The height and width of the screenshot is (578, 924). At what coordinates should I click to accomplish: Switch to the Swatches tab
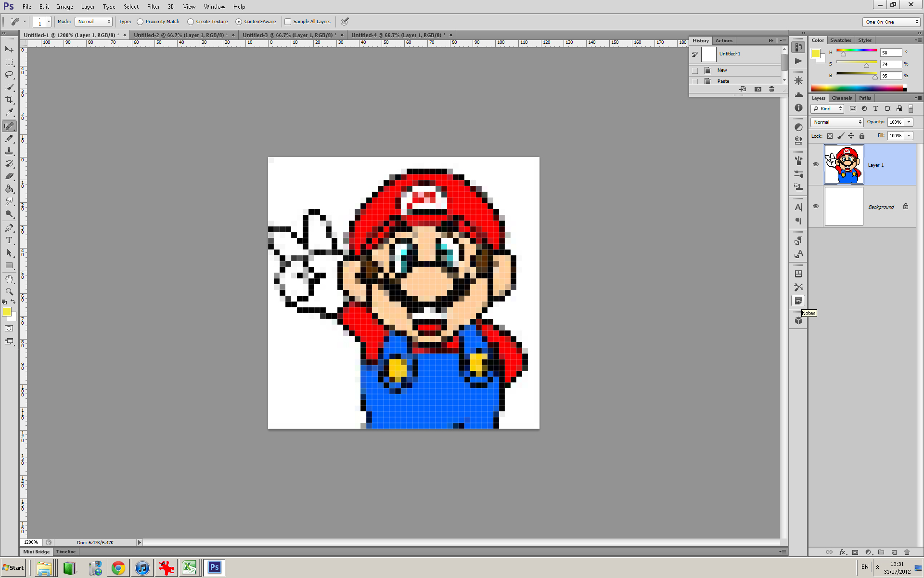841,40
